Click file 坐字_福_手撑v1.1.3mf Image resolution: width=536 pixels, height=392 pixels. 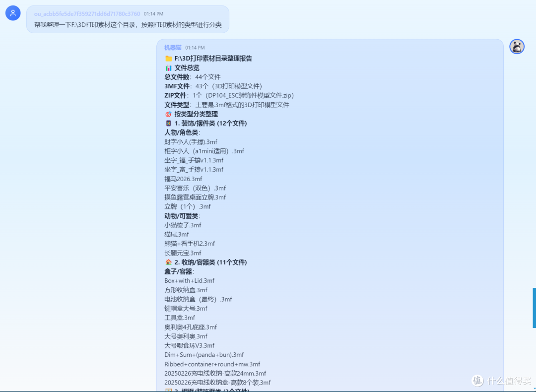coord(194,160)
